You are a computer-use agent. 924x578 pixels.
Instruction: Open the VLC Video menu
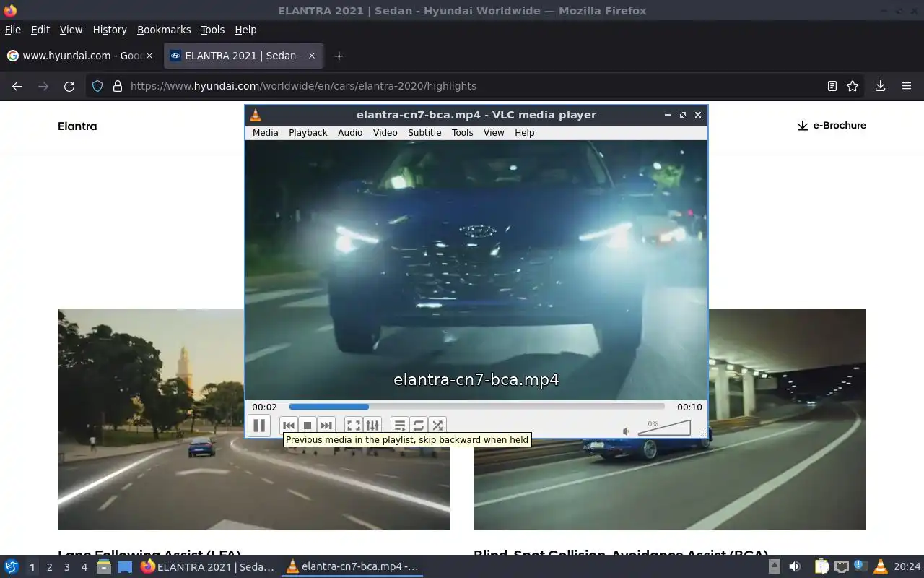point(385,133)
